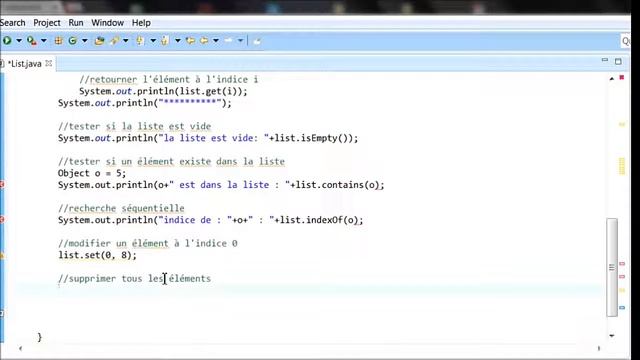Click the Back navigation arrow icon
Image resolution: width=640 pixels, height=360 pixels.
tap(204, 40)
